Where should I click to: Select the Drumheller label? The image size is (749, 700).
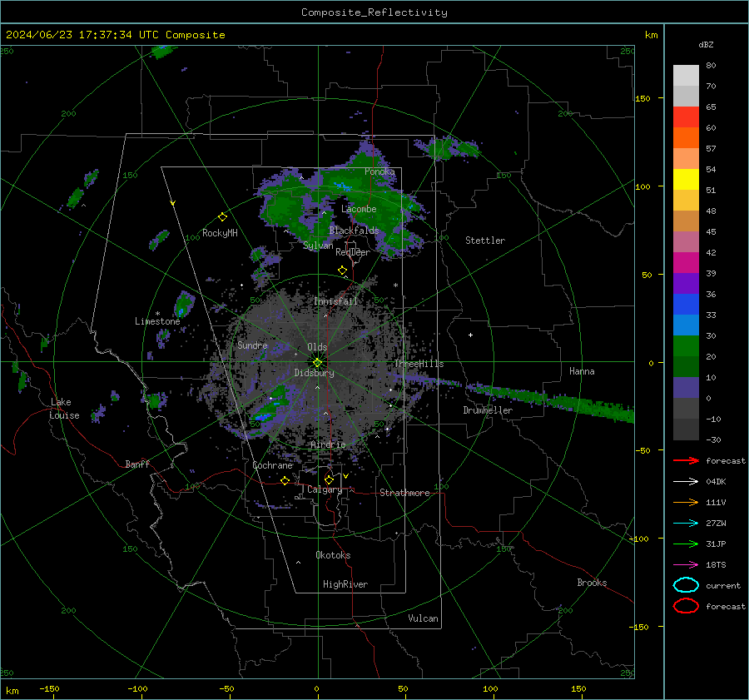tap(488, 410)
